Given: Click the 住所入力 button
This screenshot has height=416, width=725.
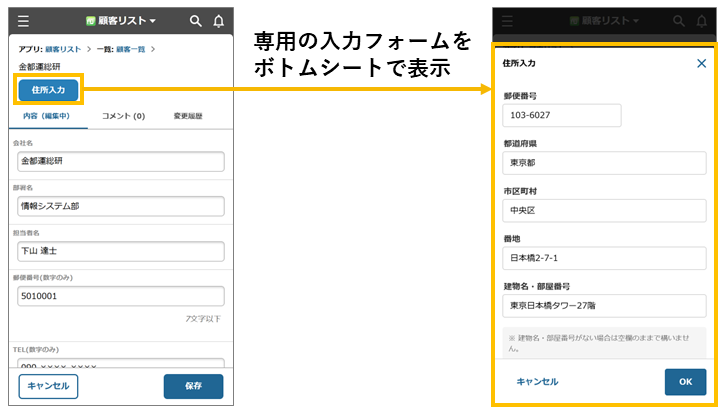Looking at the screenshot, I should click(49, 90).
